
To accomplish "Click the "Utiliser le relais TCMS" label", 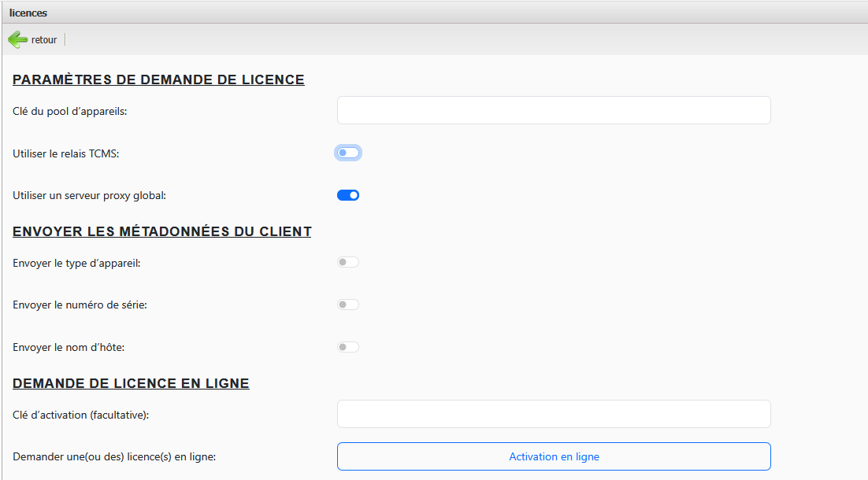I will pos(66,153).
